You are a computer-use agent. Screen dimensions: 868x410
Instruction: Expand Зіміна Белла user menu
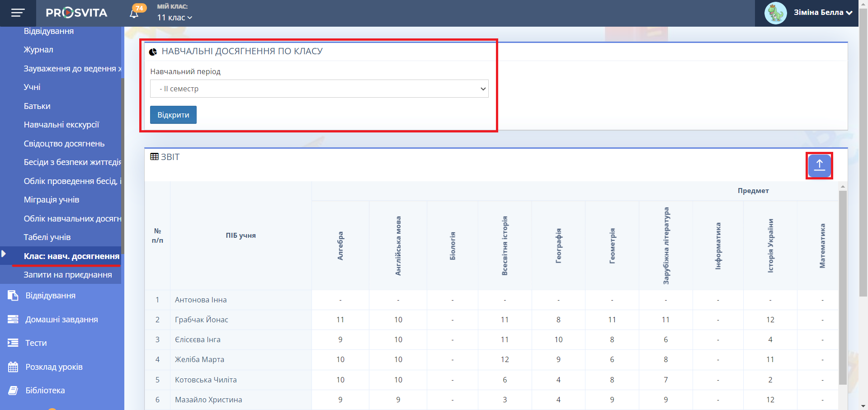(823, 13)
